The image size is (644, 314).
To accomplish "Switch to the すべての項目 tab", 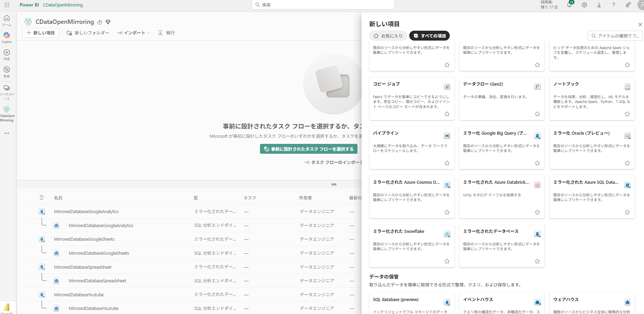I will 429,36.
